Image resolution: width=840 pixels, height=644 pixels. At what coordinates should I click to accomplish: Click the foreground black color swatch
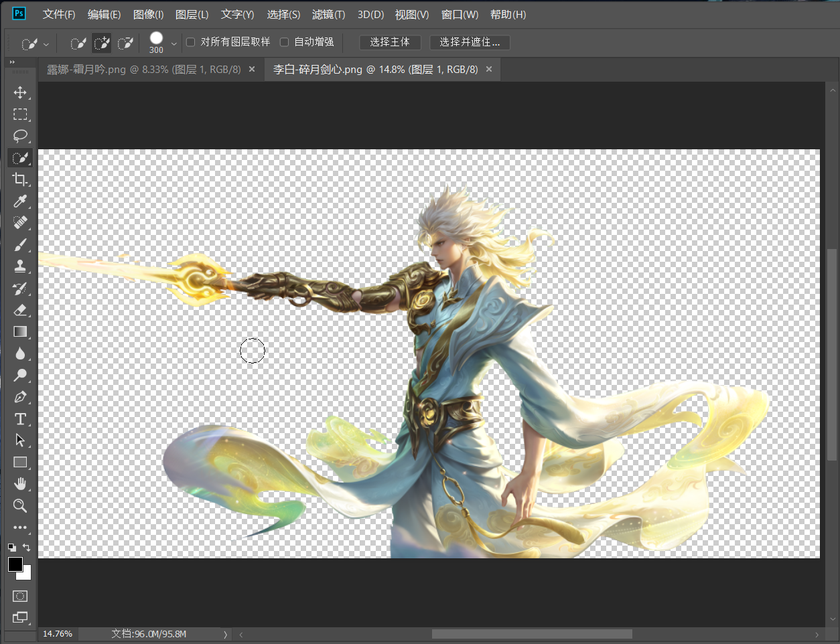[x=15, y=564]
